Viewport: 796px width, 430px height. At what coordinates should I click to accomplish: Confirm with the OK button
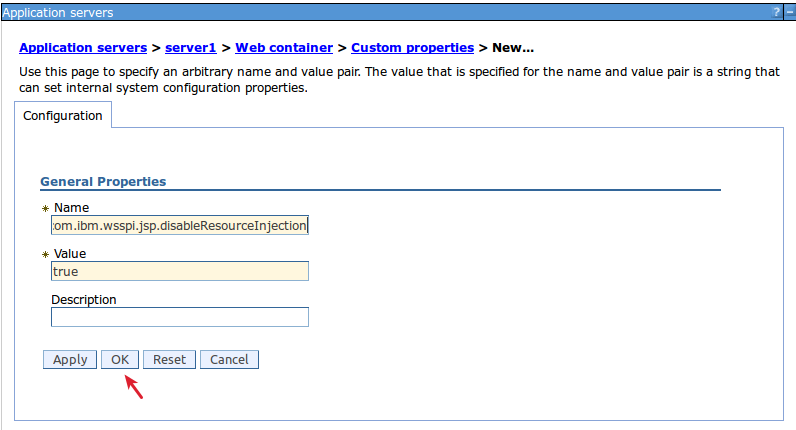(x=120, y=360)
